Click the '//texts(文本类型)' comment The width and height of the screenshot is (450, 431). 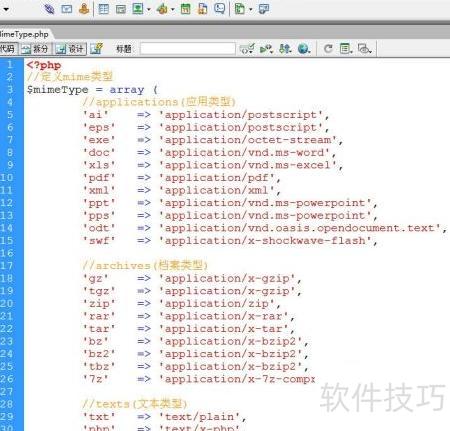[135, 404]
